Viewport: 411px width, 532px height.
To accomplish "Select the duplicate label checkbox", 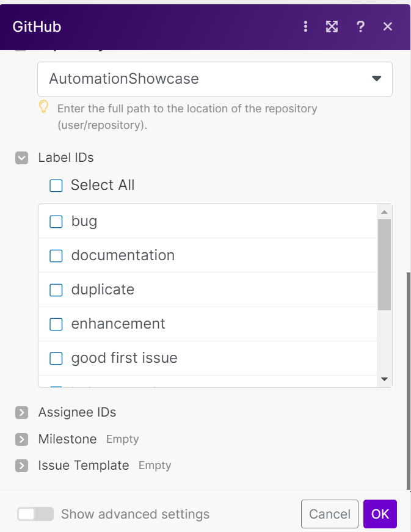I will (56, 290).
